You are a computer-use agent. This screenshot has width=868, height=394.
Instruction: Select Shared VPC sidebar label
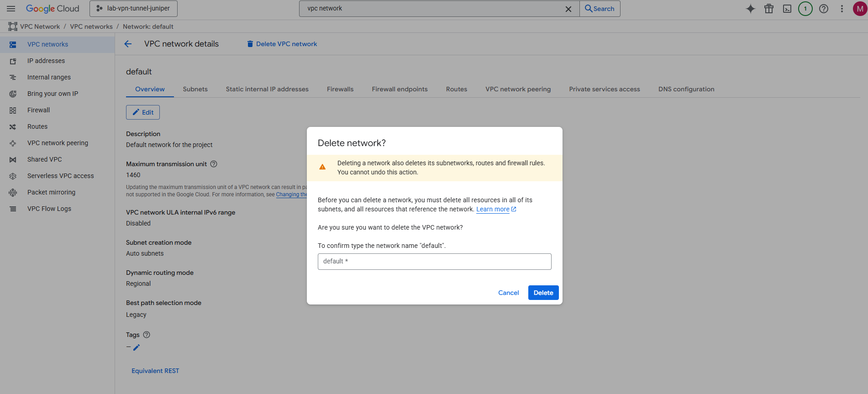(x=45, y=159)
